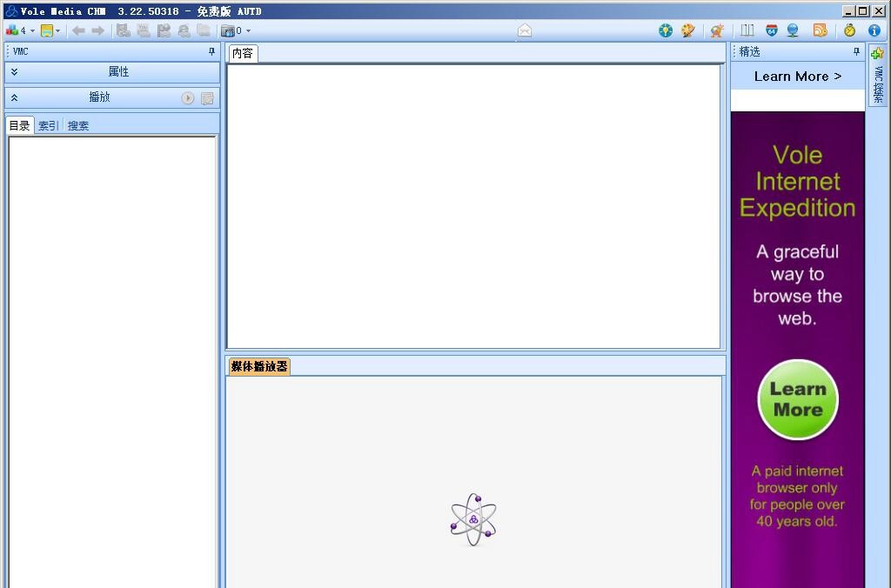
Task: Click the round play button in 播放 header
Action: 188,98
